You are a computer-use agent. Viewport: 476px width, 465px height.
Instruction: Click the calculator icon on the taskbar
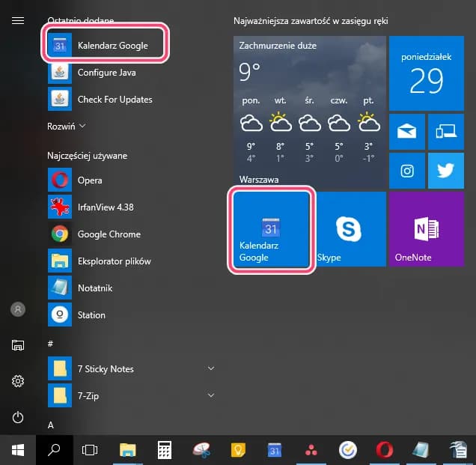tap(165, 450)
